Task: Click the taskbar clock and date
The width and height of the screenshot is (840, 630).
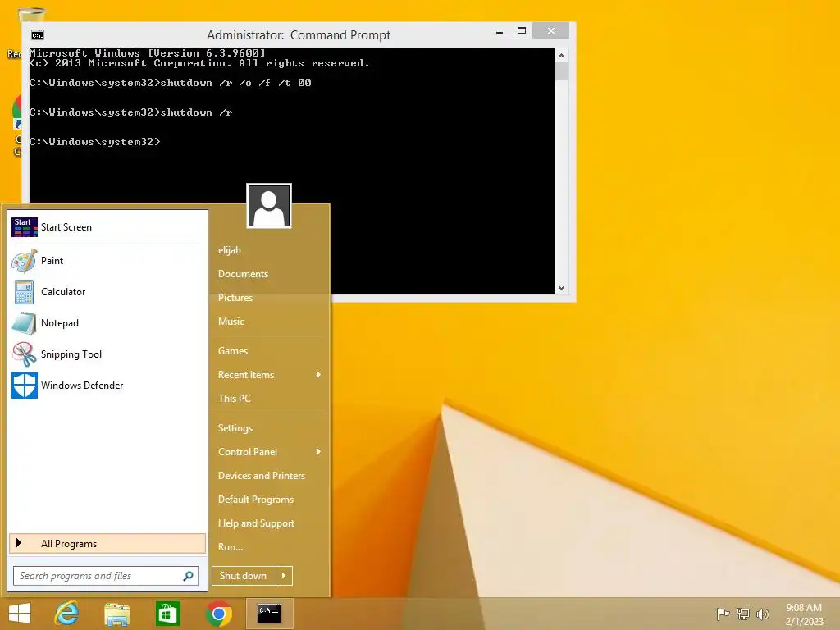Action: click(804, 614)
